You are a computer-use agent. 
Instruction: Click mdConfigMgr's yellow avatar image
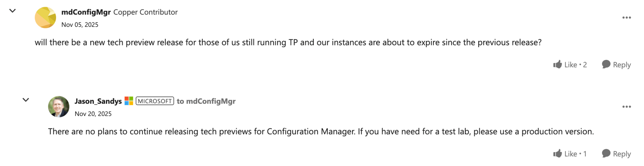click(45, 17)
